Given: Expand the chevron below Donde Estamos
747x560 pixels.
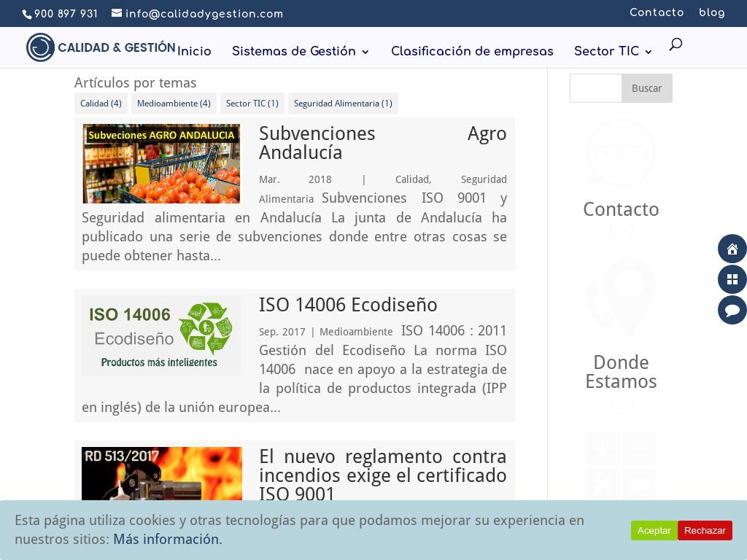Looking at the screenshot, I should [x=621, y=402].
